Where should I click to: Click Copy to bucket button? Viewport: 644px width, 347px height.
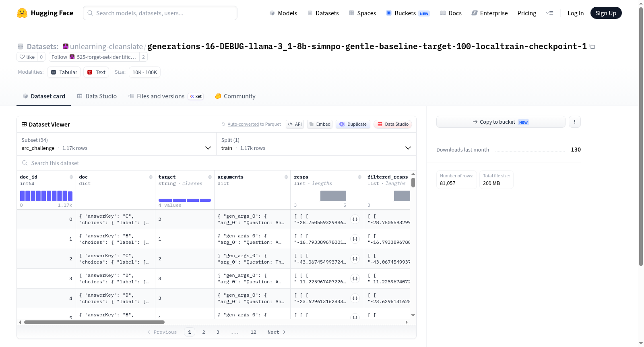point(501,122)
